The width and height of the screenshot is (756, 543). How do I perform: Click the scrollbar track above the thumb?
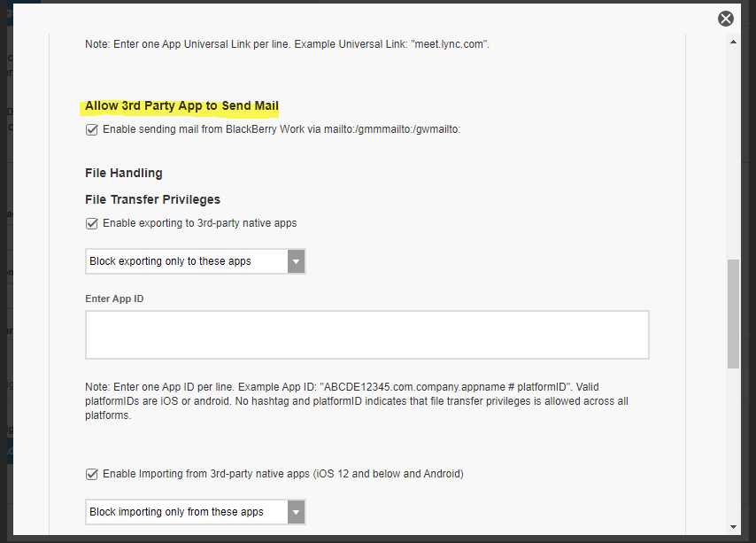[733, 151]
